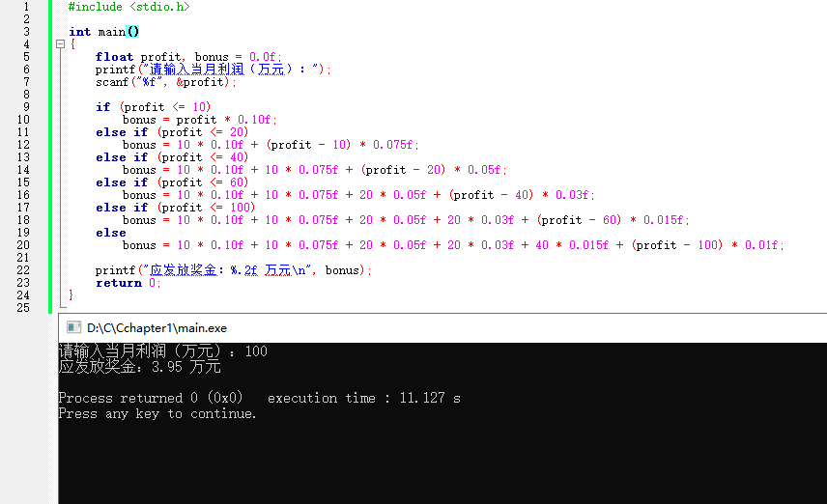The image size is (827, 504).
Task: Click line number 25 in the gutter
Action: click(23, 308)
